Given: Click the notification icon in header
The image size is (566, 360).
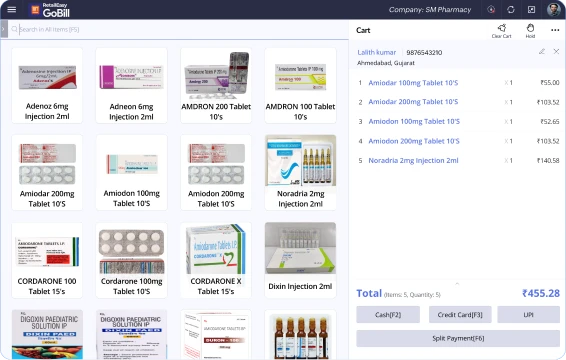Looking at the screenshot, I should pyautogui.click(x=491, y=9).
